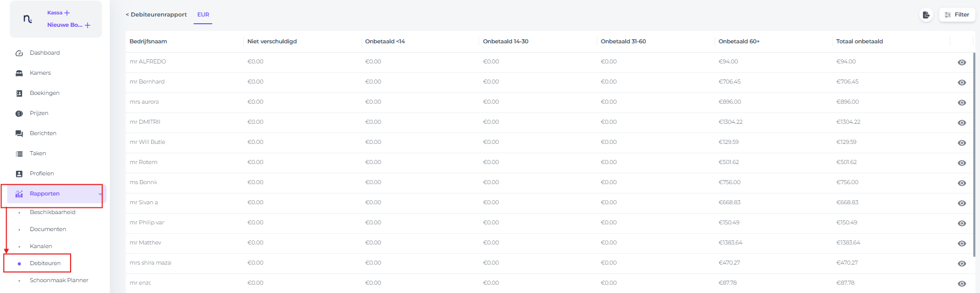Click the Boekingen sidebar icon
The width and height of the screenshot is (980, 293).
tap(19, 93)
